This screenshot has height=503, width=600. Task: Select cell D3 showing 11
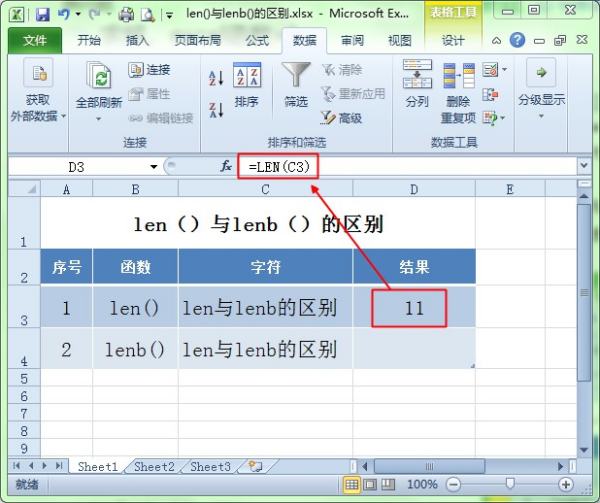(x=414, y=308)
